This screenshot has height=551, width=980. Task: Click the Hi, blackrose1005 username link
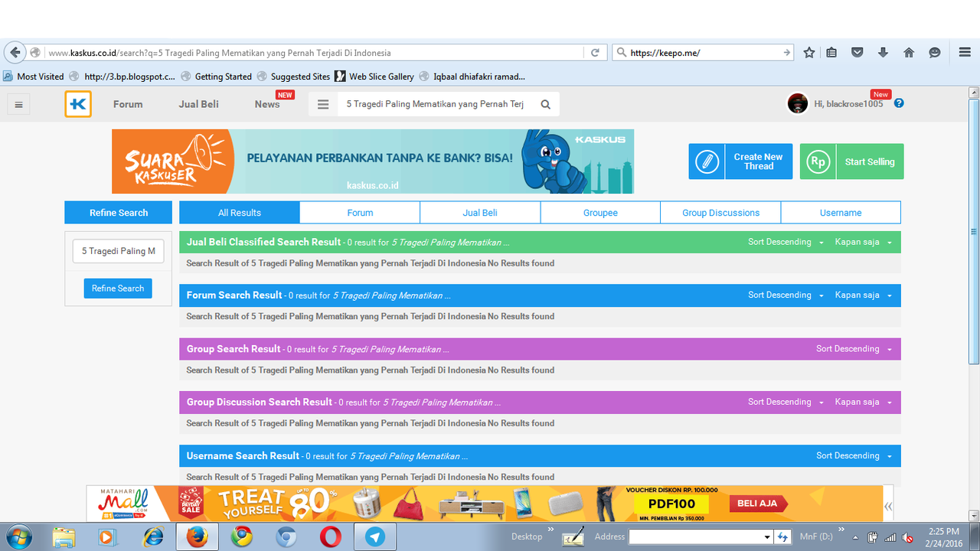[x=848, y=104]
